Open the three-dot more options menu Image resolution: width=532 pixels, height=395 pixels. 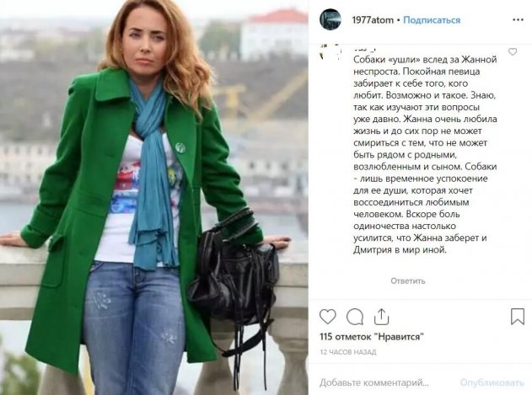pyautogui.click(x=518, y=19)
